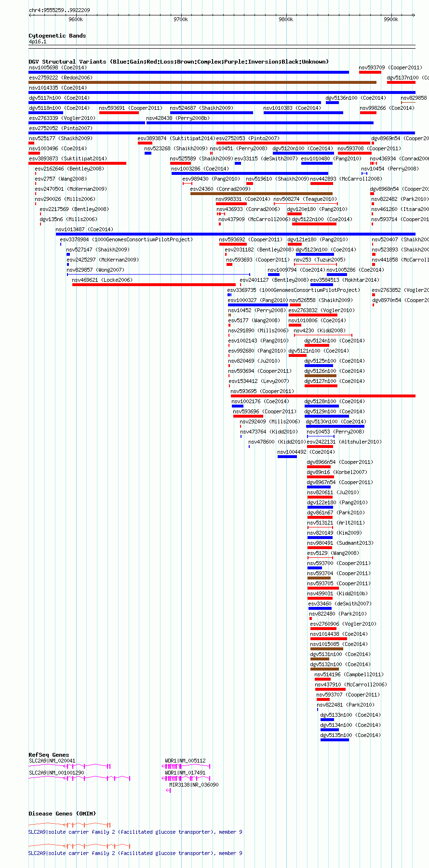Viewport: 429px width, 868px height.
Task: Click the esv2752052 (Pinto2007) label
Action: 61,128
